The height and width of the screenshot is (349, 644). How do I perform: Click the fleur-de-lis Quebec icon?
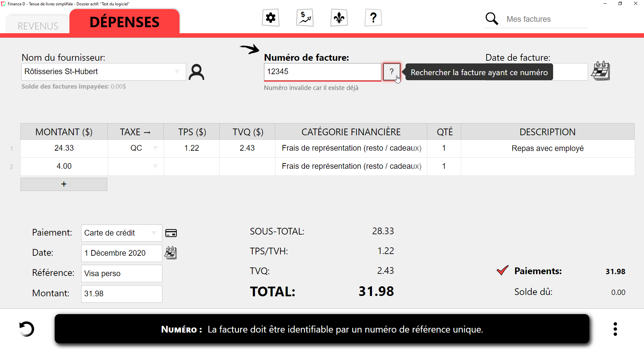[339, 17]
